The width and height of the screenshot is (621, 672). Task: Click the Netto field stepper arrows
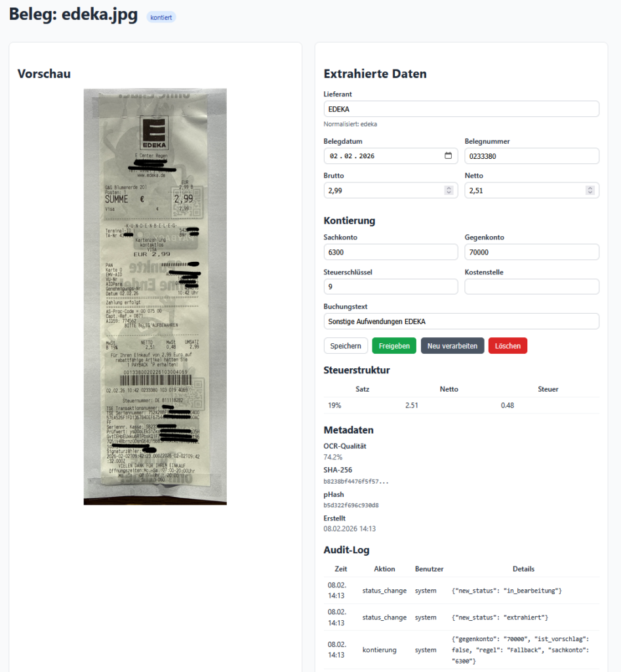590,190
